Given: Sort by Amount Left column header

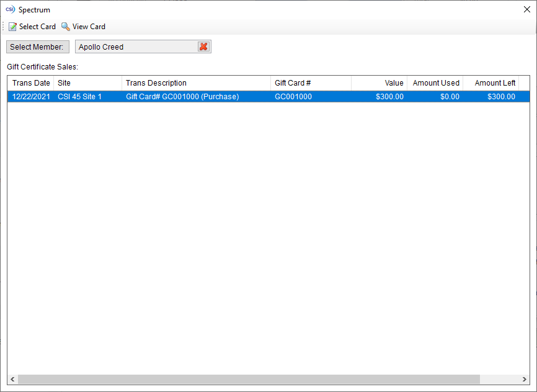Looking at the screenshot, I should [x=490, y=83].
